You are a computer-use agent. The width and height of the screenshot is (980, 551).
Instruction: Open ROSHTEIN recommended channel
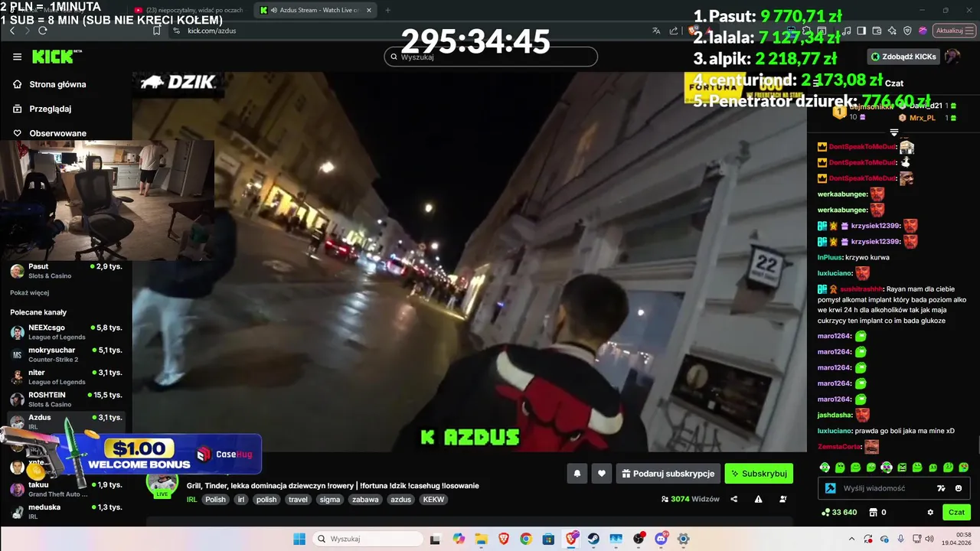[66, 399]
